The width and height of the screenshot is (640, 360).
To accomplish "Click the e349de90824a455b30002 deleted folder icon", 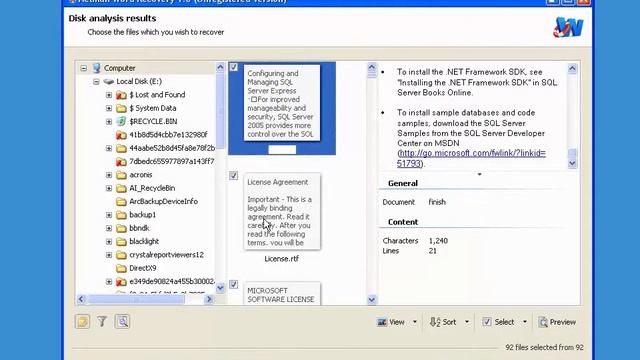I will [x=121, y=282].
